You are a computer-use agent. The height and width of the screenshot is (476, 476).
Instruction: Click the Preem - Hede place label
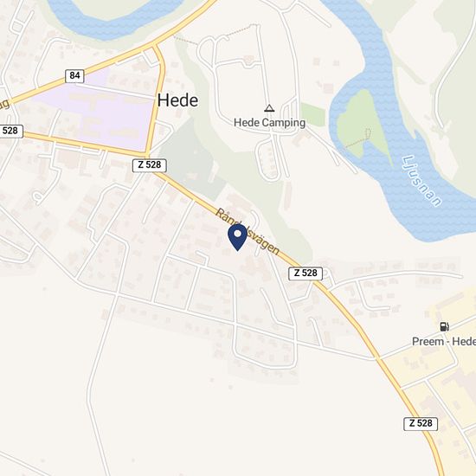[x=444, y=342]
